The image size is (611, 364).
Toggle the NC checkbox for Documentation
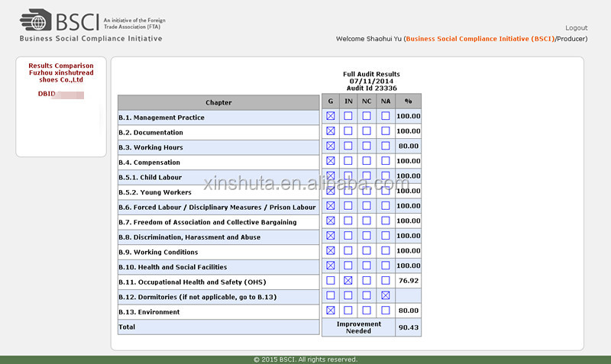coord(367,130)
